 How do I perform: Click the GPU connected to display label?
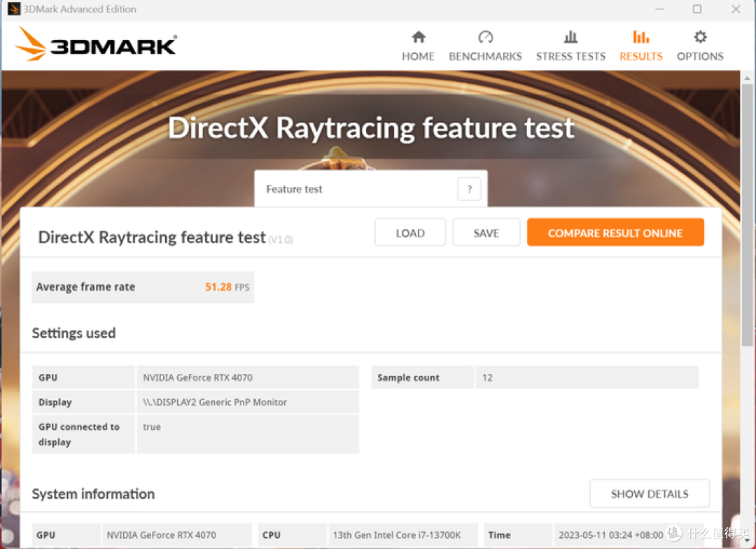tap(78, 434)
